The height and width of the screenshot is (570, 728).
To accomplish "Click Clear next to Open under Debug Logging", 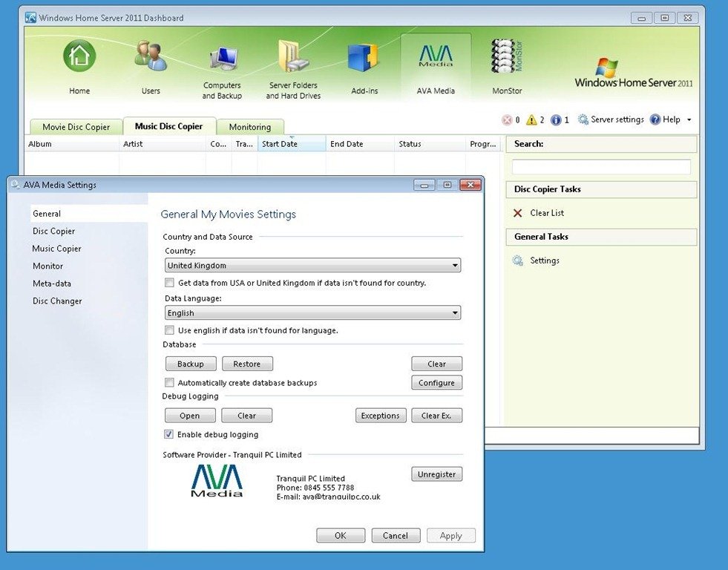I will pos(246,416).
